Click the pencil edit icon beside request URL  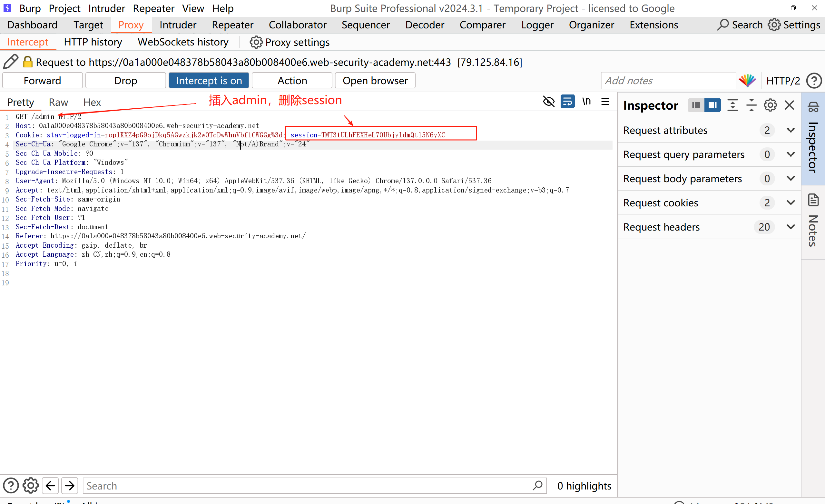tap(10, 62)
